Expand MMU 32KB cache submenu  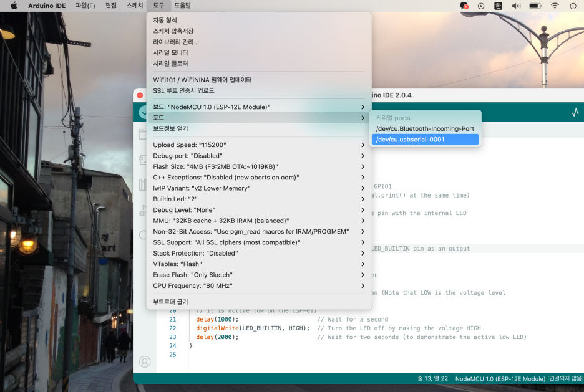coord(259,220)
